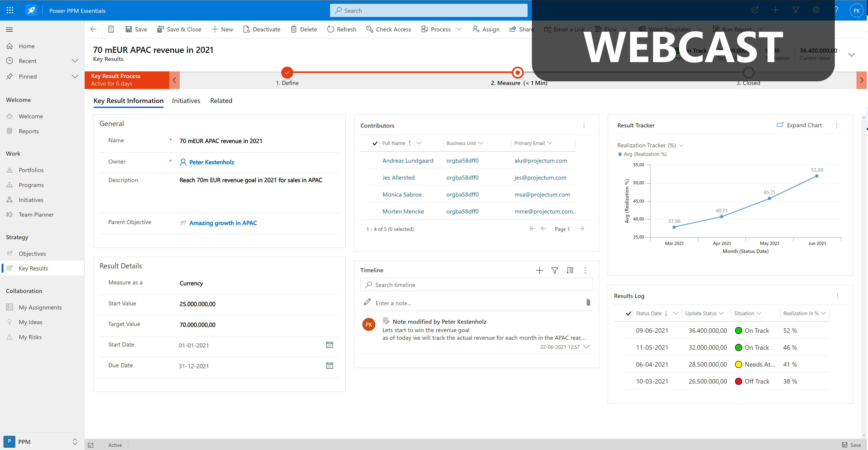Open the Team Planner section

tap(36, 214)
